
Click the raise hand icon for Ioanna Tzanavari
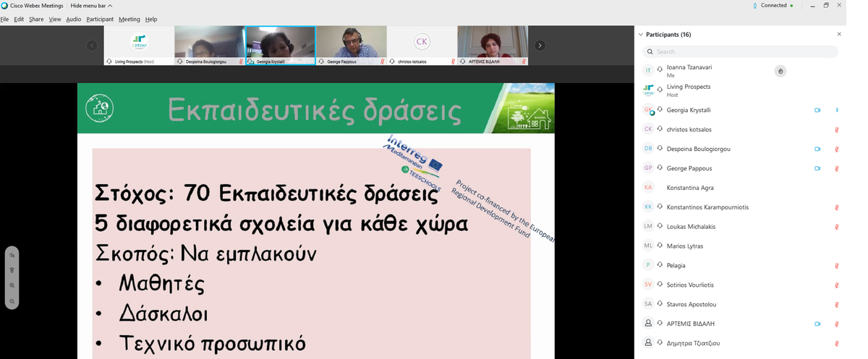[x=780, y=71]
